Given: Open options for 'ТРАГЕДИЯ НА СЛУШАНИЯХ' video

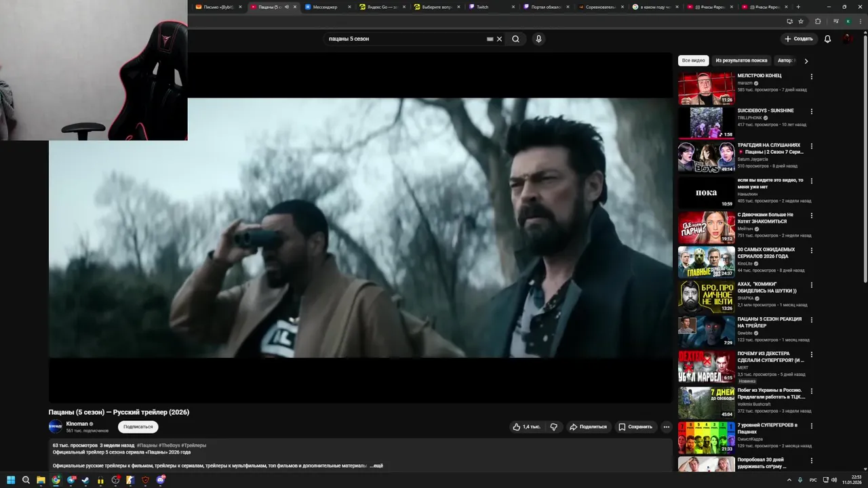Looking at the screenshot, I should [811, 146].
